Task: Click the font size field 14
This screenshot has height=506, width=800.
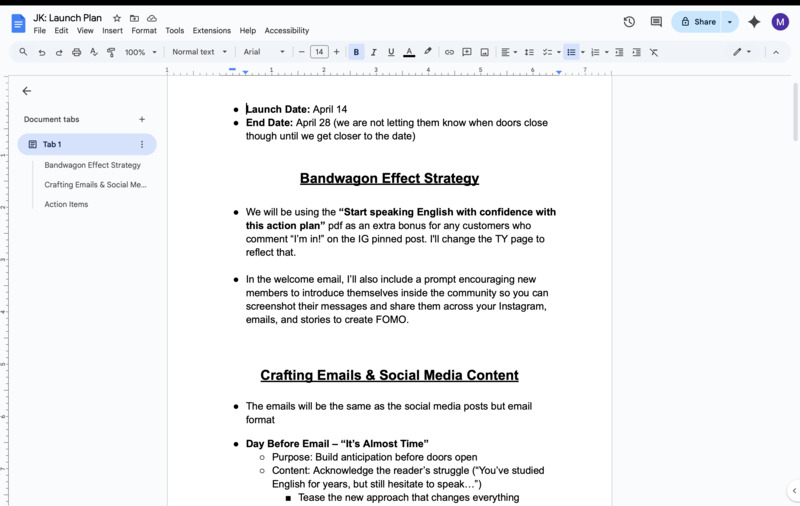Action: coord(319,52)
